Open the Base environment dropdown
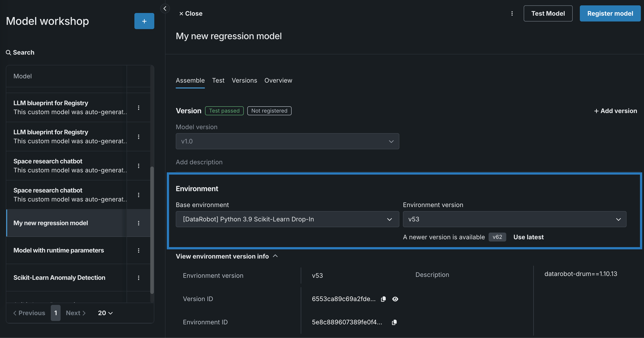644x338 pixels. click(x=287, y=219)
